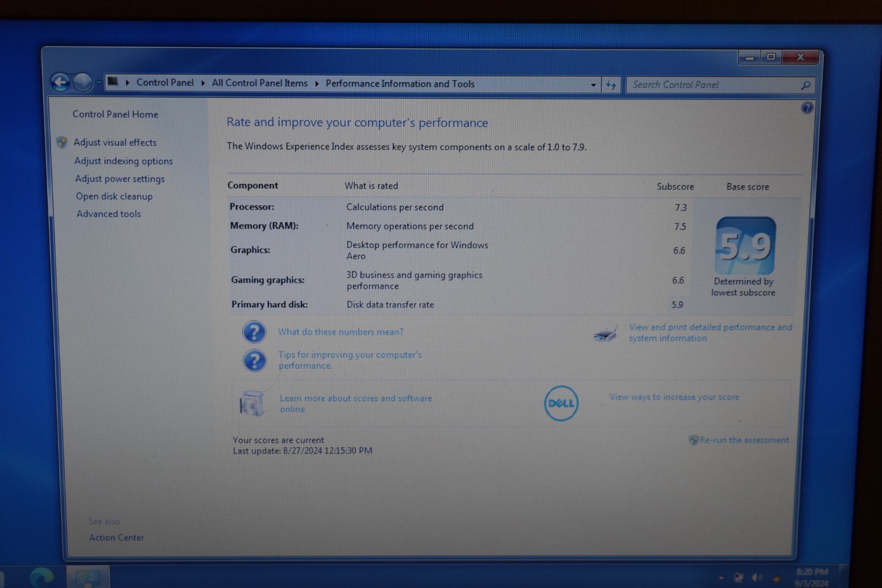Go to Control Panel Home
882x588 pixels.
[x=115, y=114]
